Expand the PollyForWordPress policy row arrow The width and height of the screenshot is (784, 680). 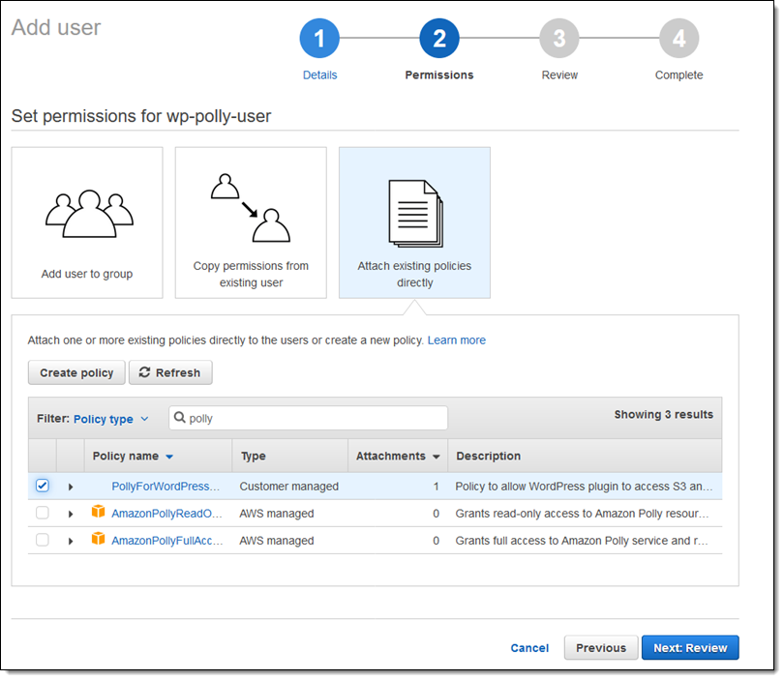click(x=71, y=487)
